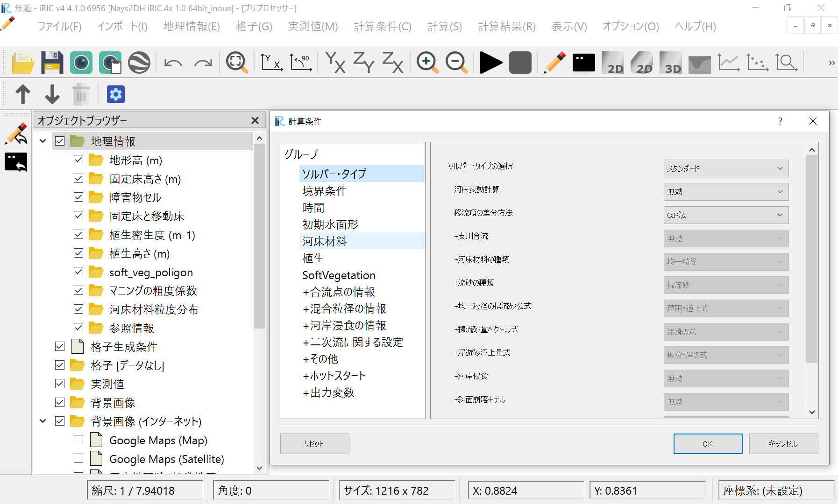Open the 移流項の差分方法 dropdown
Screen dimensions: 838x504
click(726, 215)
